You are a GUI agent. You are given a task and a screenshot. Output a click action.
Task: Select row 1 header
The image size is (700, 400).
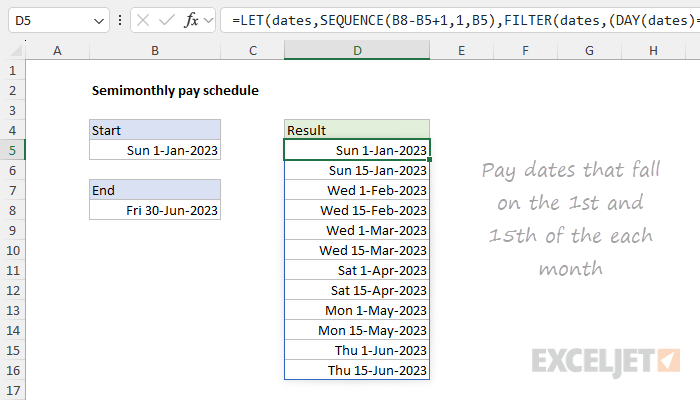12,71
